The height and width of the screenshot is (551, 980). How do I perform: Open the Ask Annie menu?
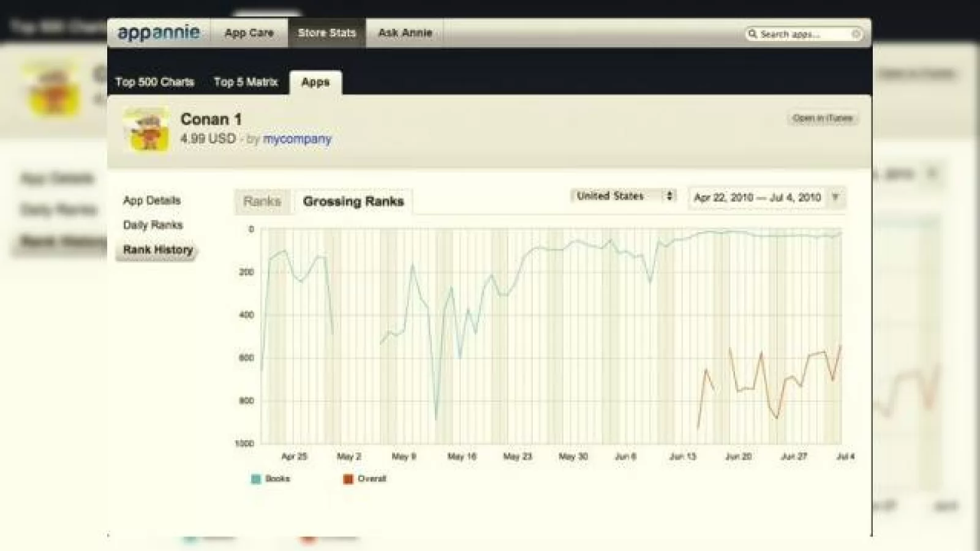[x=405, y=33]
